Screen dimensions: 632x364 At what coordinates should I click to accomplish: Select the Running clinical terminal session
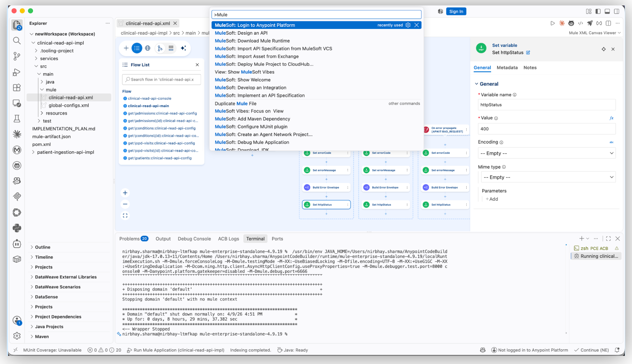(x=596, y=256)
